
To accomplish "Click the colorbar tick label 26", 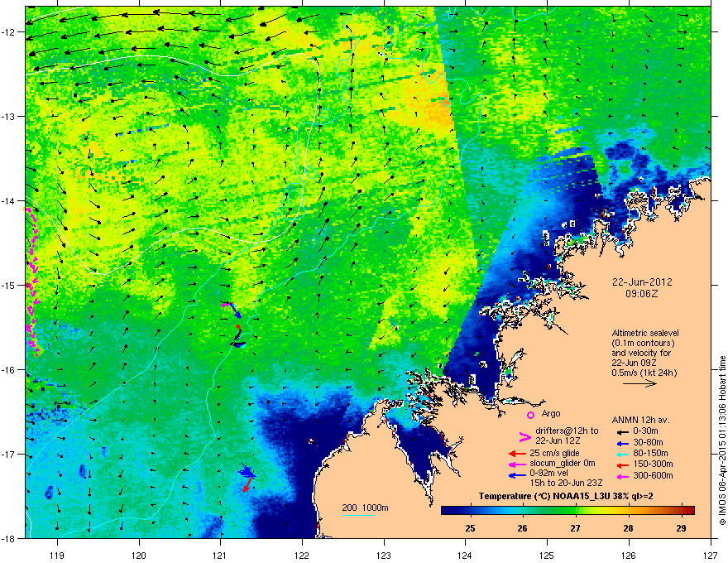I will [x=523, y=528].
